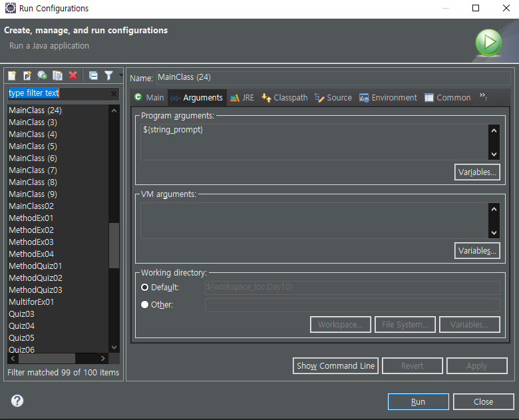The height and width of the screenshot is (420, 519).
Task: Click the Workspace... button
Action: point(341,325)
